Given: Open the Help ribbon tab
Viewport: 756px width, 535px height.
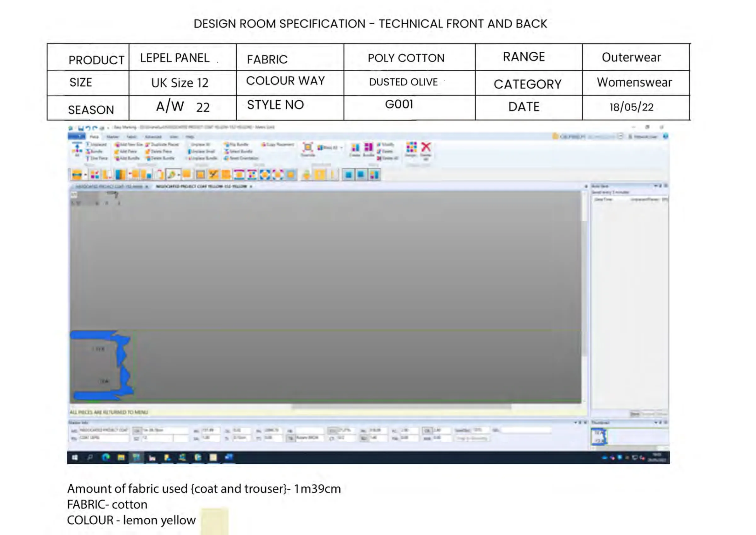Looking at the screenshot, I should 190,137.
